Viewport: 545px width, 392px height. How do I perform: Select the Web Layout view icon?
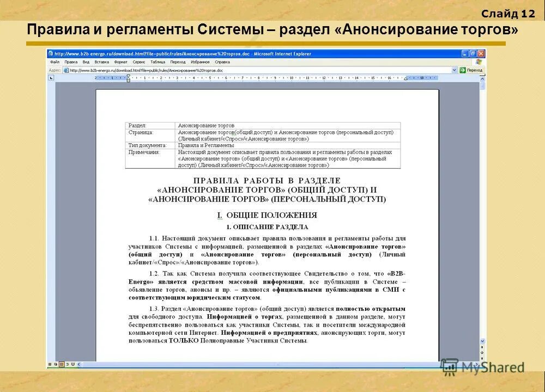(x=56, y=364)
